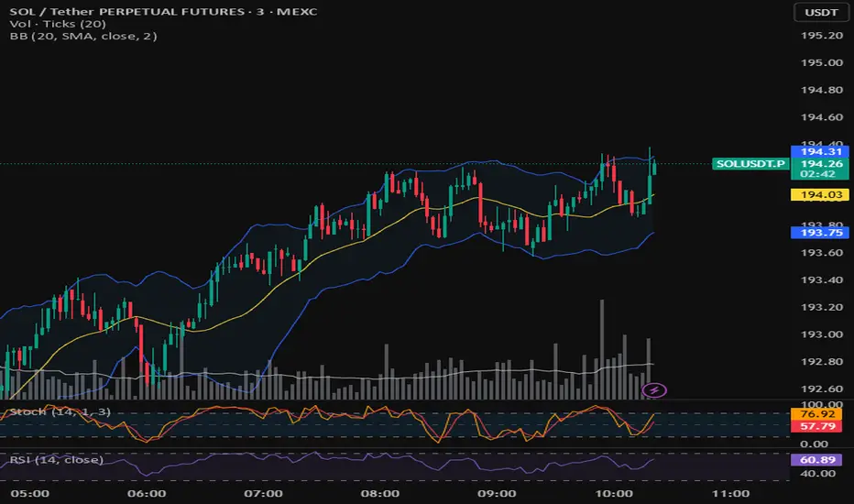
Task: Click the latest green candle at the right edge
Action: [x=654, y=166]
